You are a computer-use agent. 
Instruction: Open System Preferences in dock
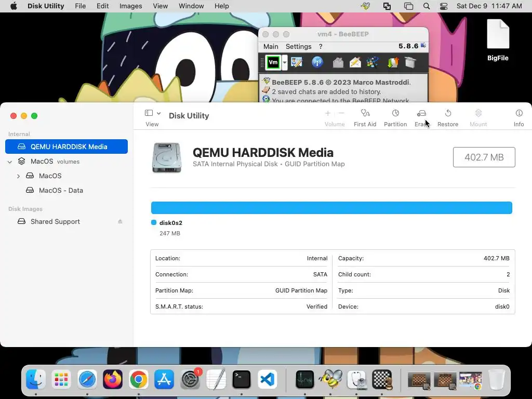[190, 379]
